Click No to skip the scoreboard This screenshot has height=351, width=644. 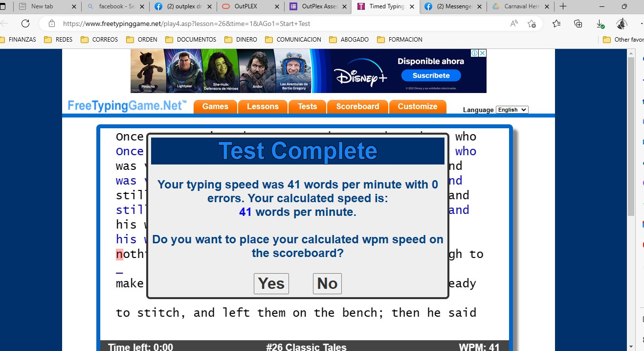coord(327,283)
